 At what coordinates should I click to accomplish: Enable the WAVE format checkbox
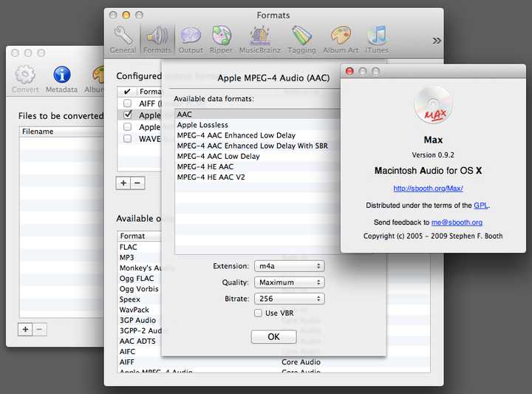[127, 138]
